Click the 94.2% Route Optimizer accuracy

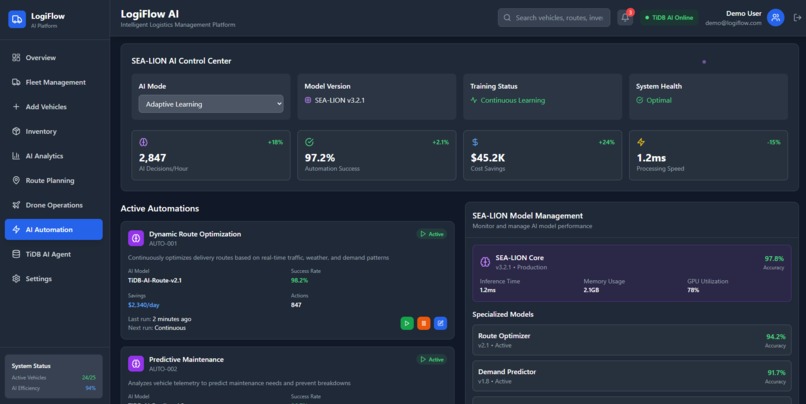pyautogui.click(x=776, y=337)
